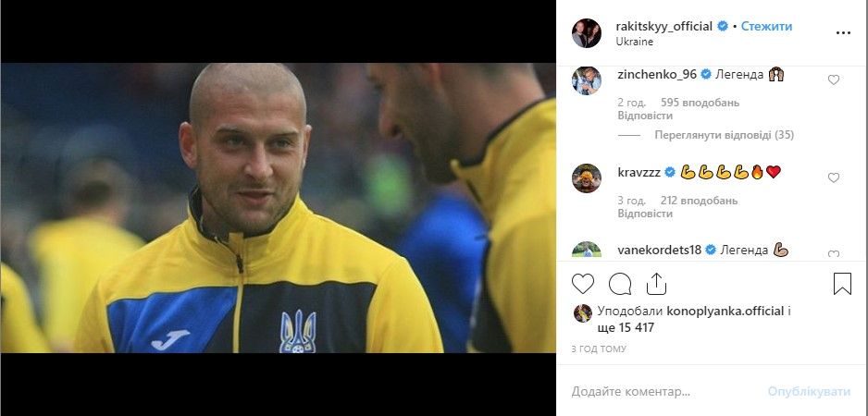Screen dimensions: 868x416
Task: Reply to kravzzz comment via Відповісти
Action: pyautogui.click(x=645, y=214)
